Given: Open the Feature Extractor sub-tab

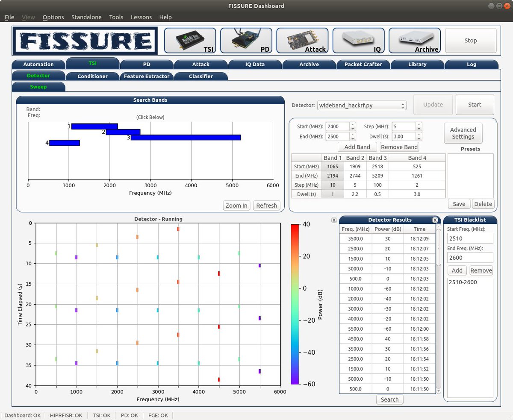Looking at the screenshot, I should coord(147,76).
